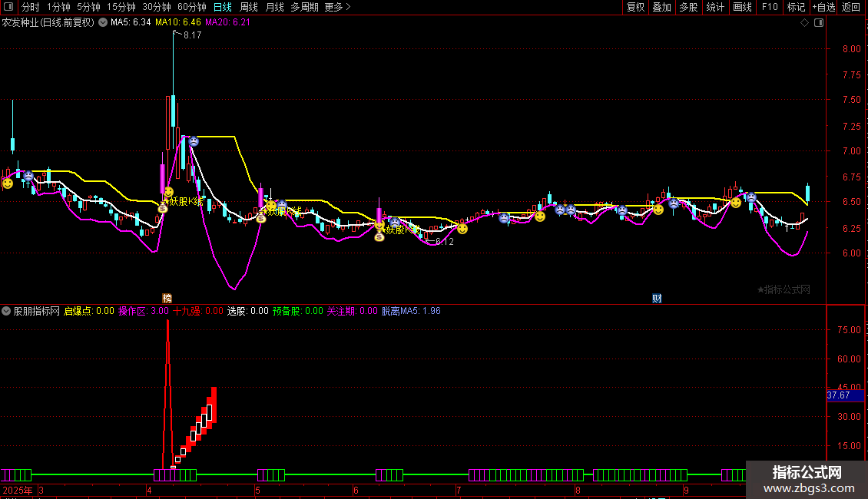Screen dimensions: 868x499
Task: Click the 返回 back button
Action: 851,7
